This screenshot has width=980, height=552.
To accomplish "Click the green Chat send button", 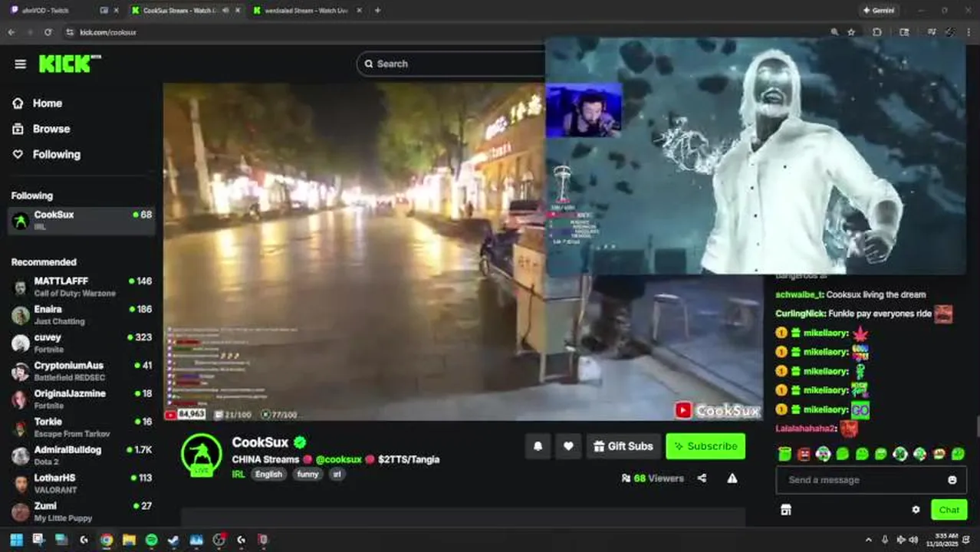I will coord(949,510).
